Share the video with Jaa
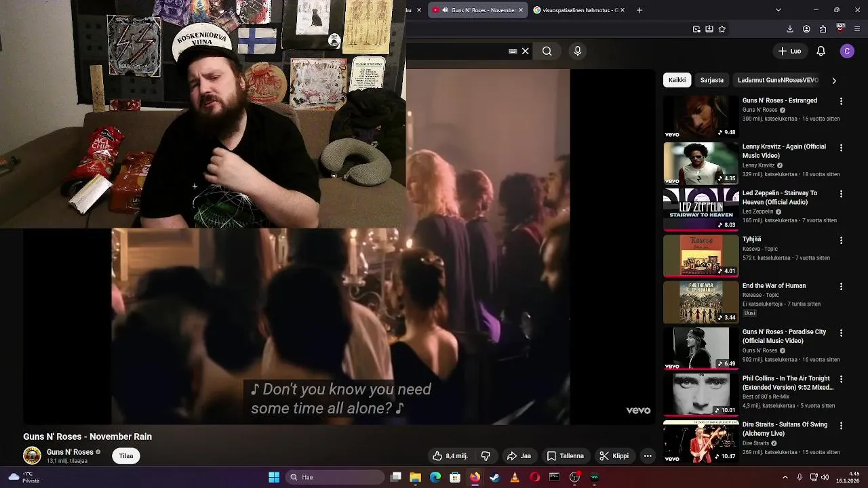 (519, 456)
